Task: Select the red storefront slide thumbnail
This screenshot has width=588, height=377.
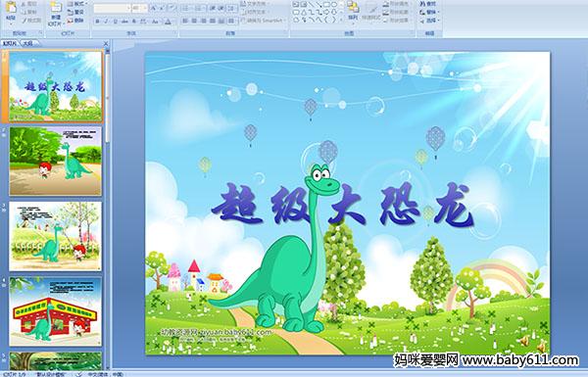Action: 56,311
